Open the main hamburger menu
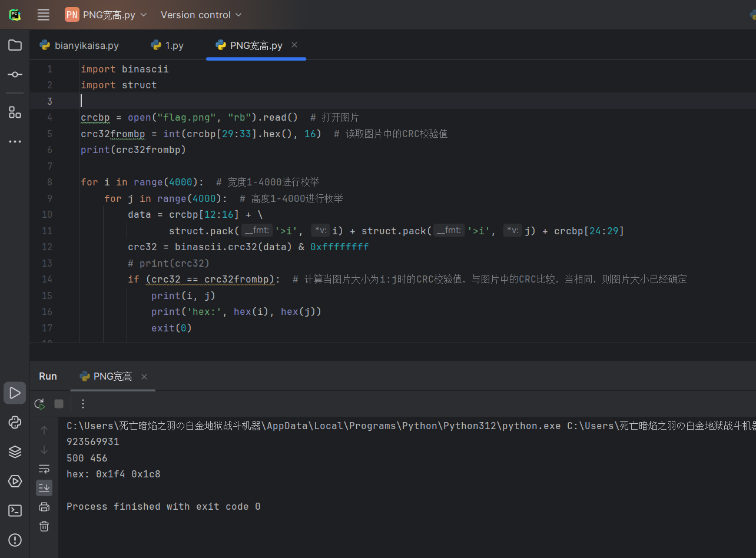Viewport: 756px width, 558px height. click(43, 15)
